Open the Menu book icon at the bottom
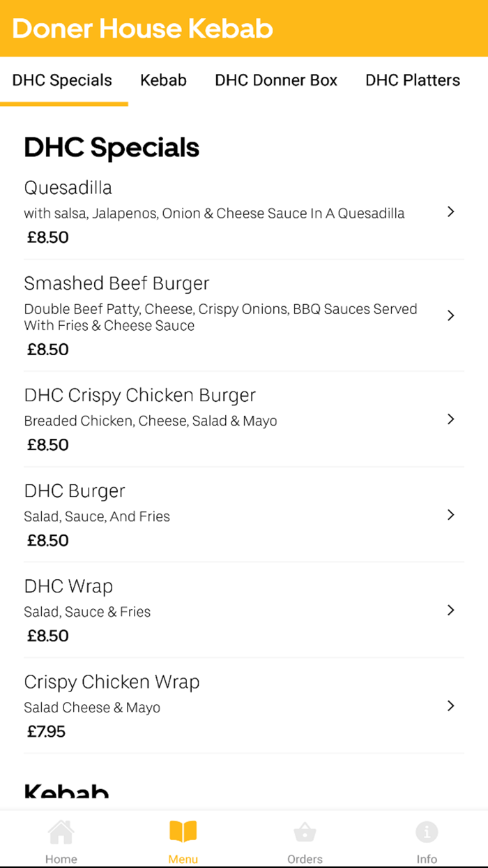Screen dimensions: 488x868 pyautogui.click(x=183, y=830)
